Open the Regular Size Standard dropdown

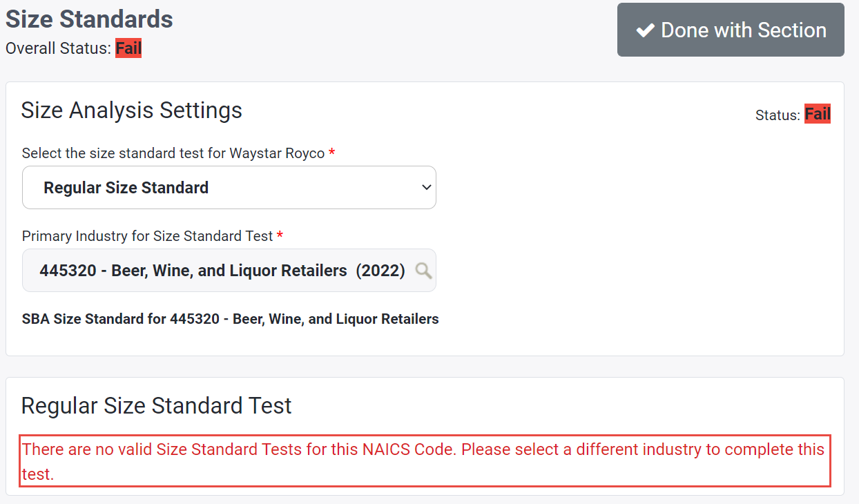coord(229,187)
